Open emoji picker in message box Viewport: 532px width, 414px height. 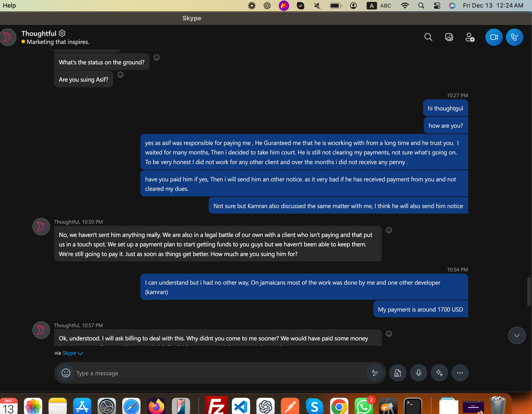(66, 373)
